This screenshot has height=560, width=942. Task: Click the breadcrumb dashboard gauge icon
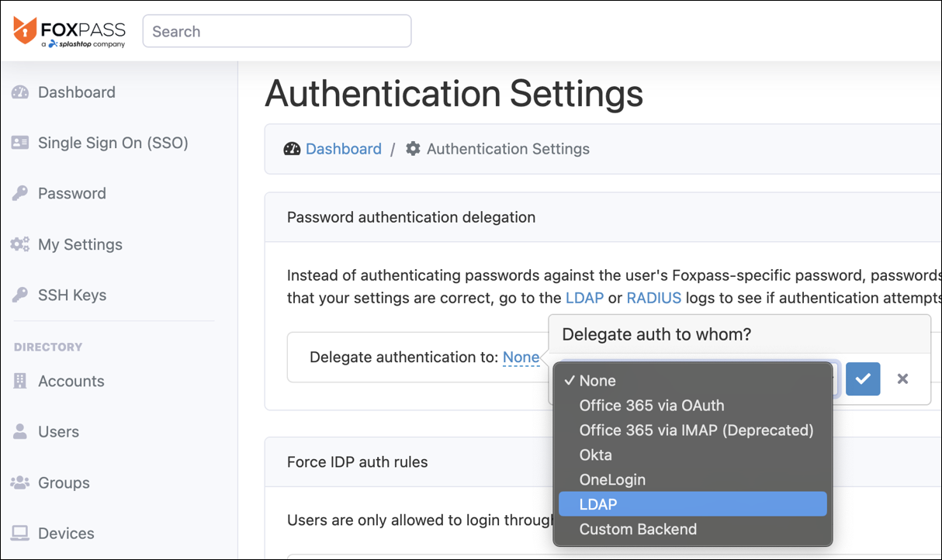point(292,149)
